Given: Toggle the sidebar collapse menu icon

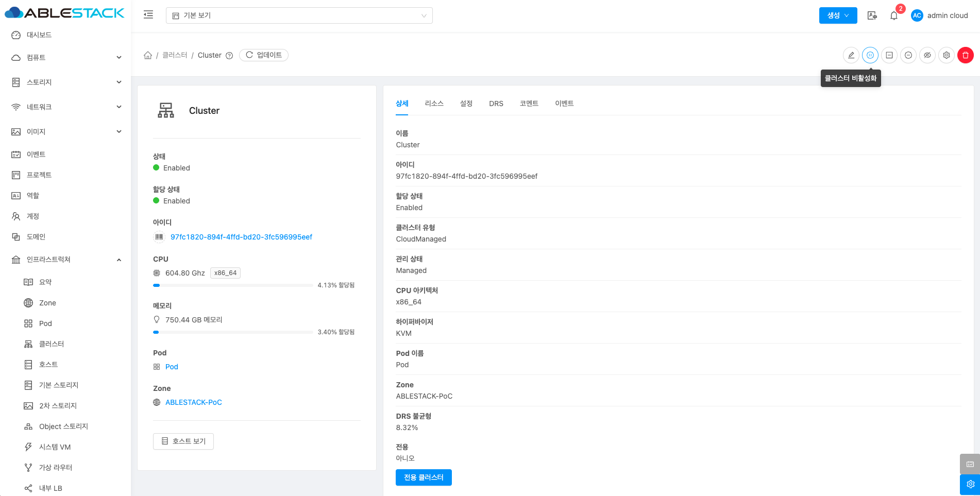Looking at the screenshot, I should click(148, 15).
